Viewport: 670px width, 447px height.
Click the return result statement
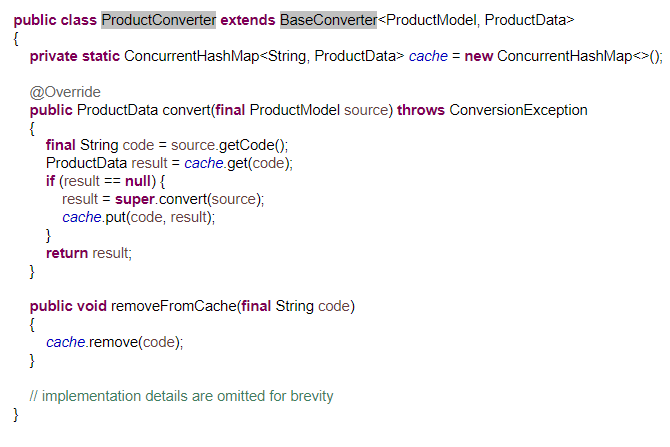coord(89,253)
